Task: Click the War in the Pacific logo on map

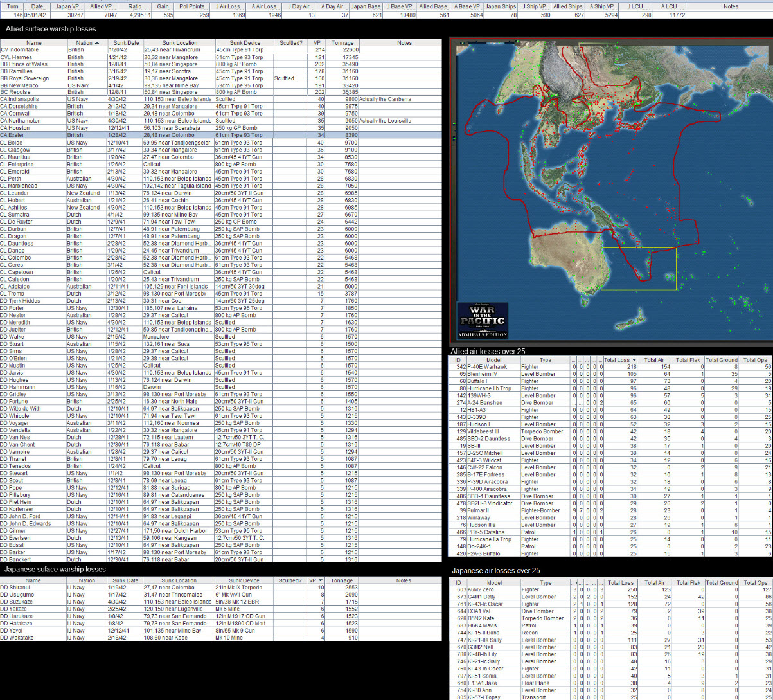Action: [482, 320]
